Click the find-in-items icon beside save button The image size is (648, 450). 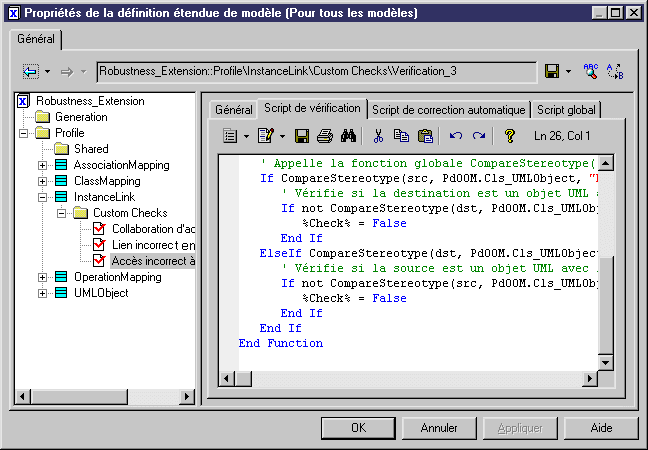pyautogui.click(x=590, y=71)
